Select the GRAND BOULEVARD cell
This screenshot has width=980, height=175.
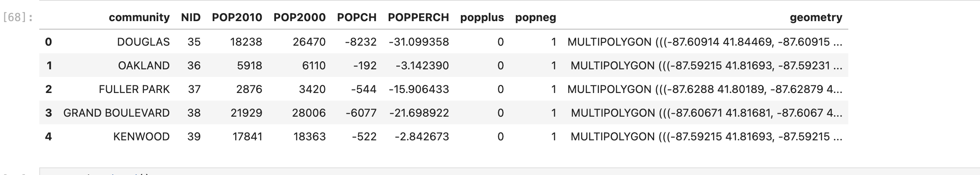[116, 113]
